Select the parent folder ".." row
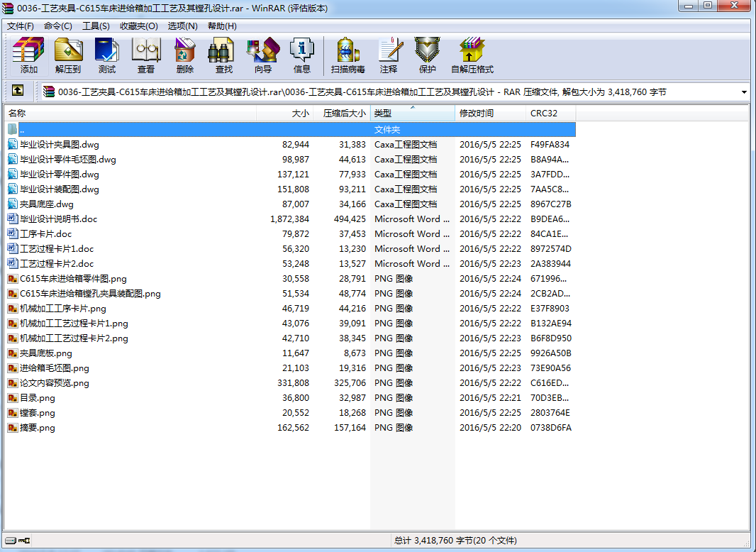The width and height of the screenshot is (756, 552). pos(290,129)
